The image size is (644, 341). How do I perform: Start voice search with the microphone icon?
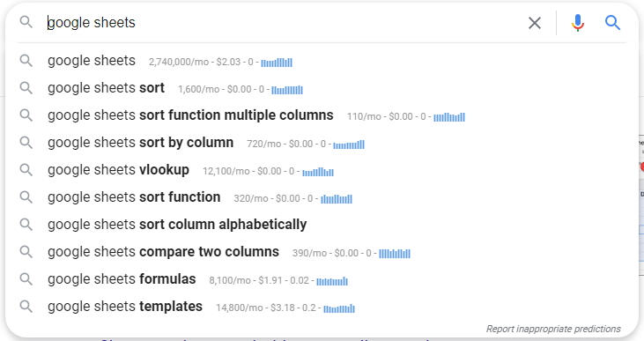[577, 23]
